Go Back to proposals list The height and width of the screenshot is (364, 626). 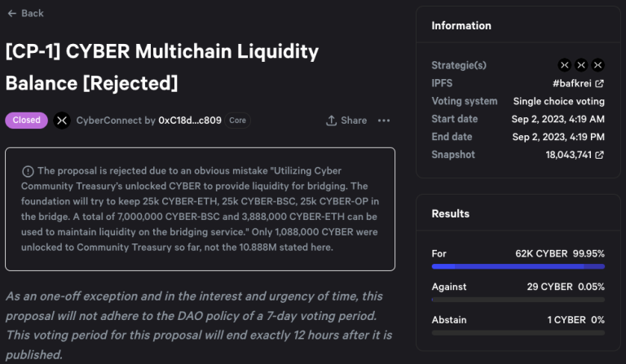tap(25, 14)
